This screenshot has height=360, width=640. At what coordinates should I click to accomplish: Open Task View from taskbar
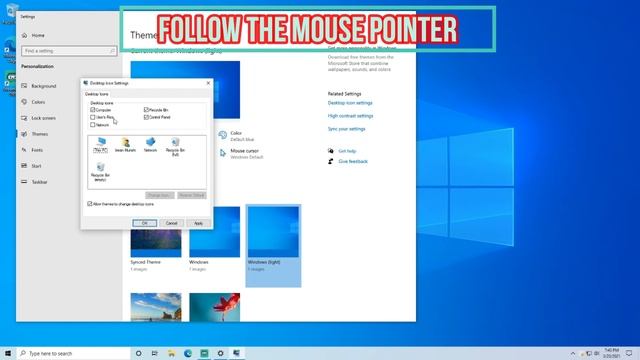[x=155, y=353]
